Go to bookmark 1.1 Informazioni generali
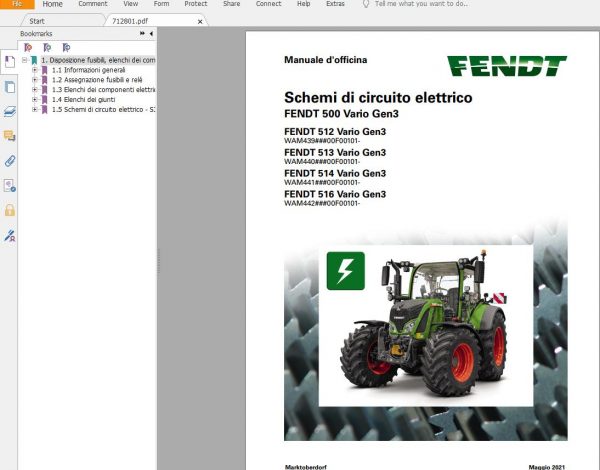This screenshot has height=470, width=600. point(88,70)
